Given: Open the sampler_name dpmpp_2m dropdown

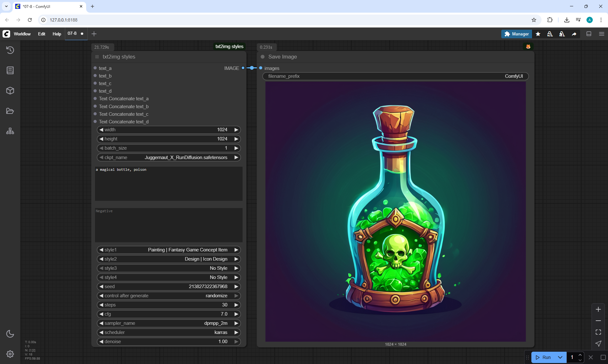Looking at the screenshot, I should [x=168, y=323].
